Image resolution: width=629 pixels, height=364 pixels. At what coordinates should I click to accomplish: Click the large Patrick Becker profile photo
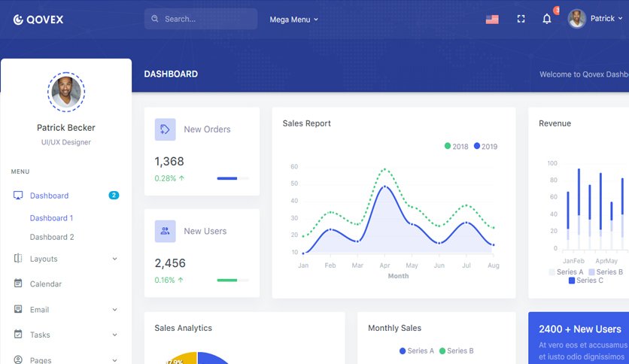pos(66,92)
